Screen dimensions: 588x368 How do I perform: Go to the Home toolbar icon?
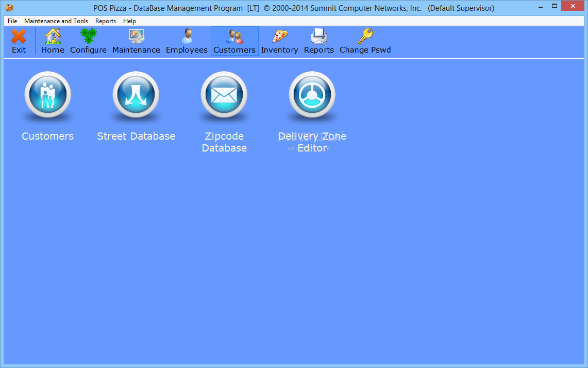pos(53,37)
